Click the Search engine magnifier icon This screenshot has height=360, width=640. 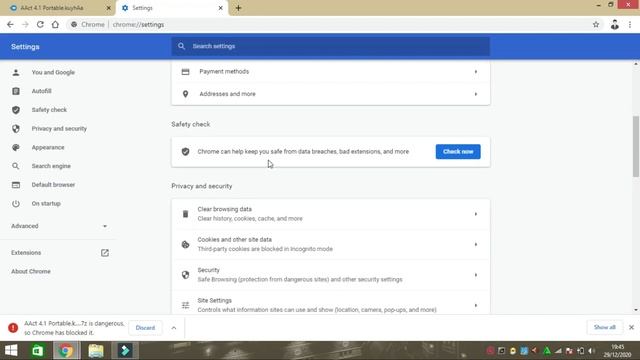coord(16,166)
